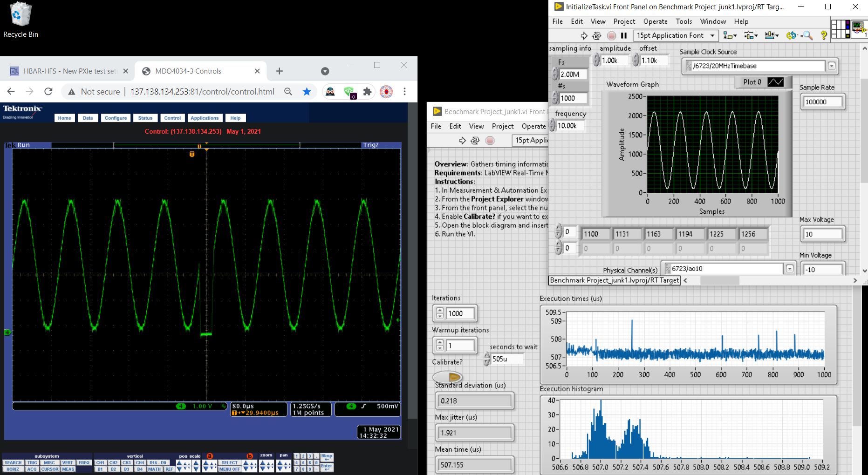Click Run Continuously in InitializeTask toolbar
The height and width of the screenshot is (475, 868).
[597, 35]
